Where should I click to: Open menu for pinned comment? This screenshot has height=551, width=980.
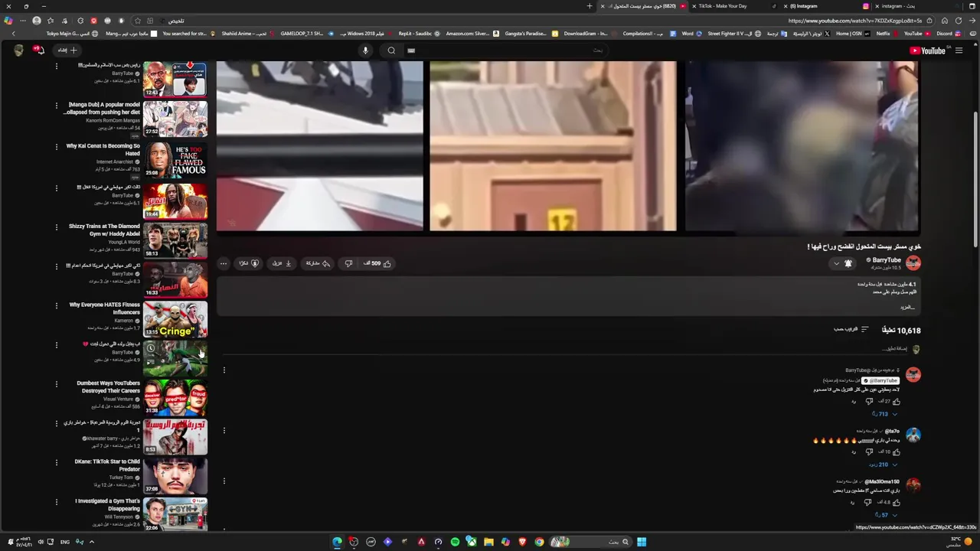[x=224, y=370]
